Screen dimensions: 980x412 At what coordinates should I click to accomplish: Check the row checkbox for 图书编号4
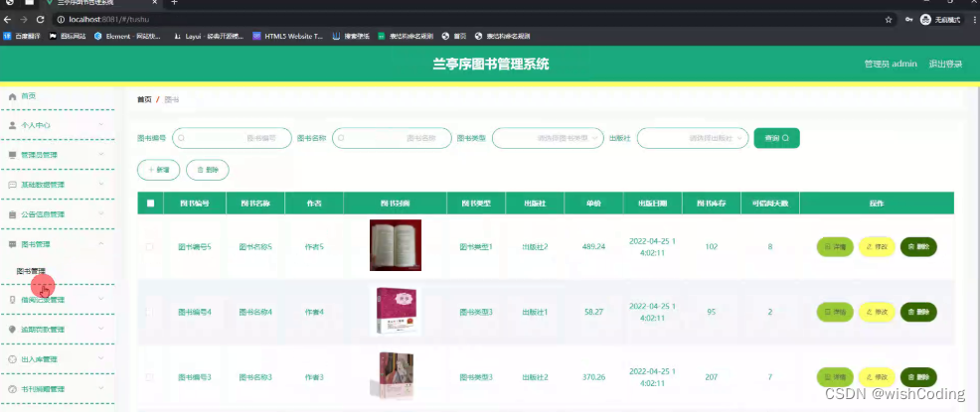tap(149, 312)
